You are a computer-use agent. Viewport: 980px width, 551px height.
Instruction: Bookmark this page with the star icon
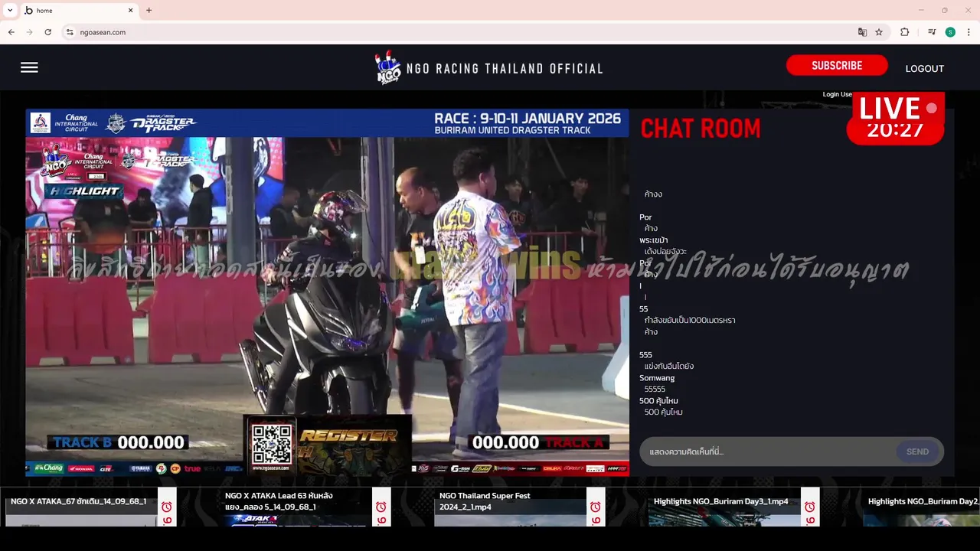pyautogui.click(x=879, y=32)
